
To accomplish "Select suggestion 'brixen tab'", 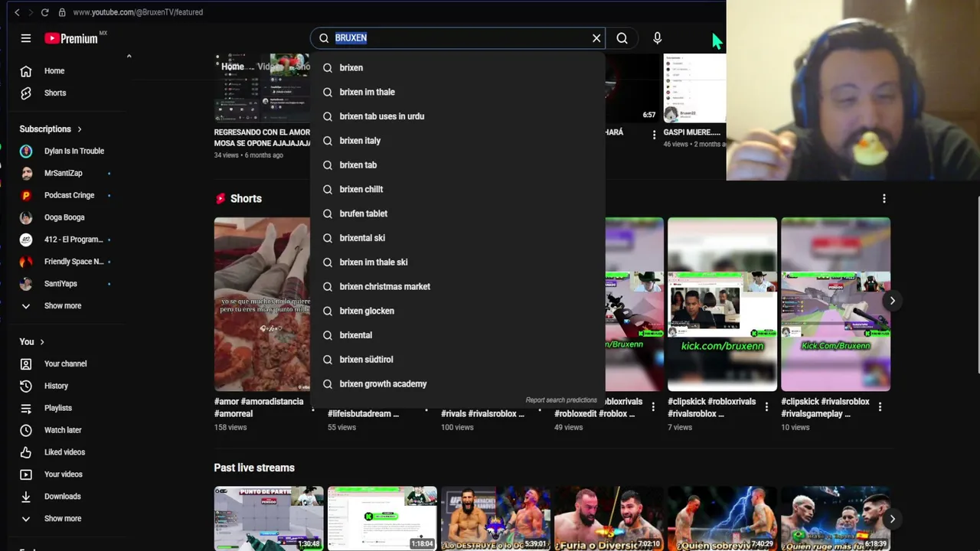I will 458,165.
